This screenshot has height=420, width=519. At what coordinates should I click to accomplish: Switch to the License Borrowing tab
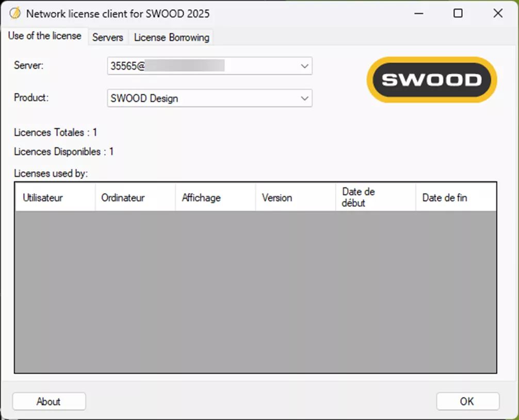tap(171, 37)
